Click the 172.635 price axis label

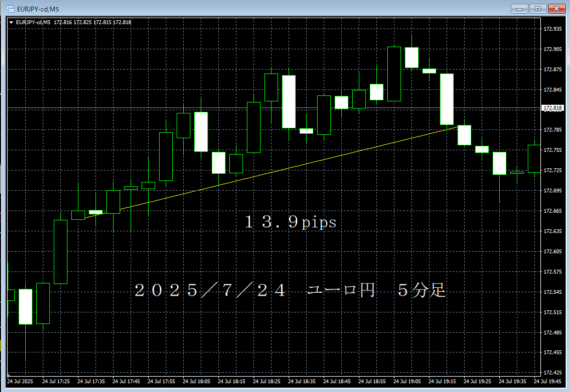(552, 231)
